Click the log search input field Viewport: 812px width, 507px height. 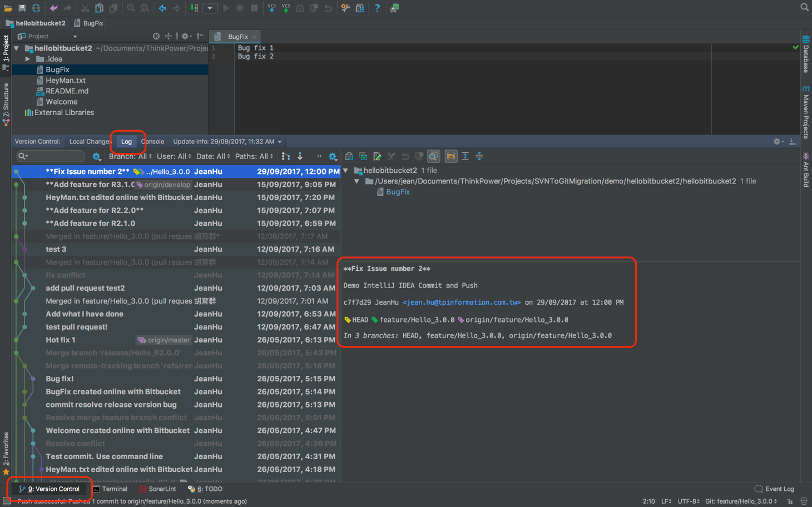[51, 156]
